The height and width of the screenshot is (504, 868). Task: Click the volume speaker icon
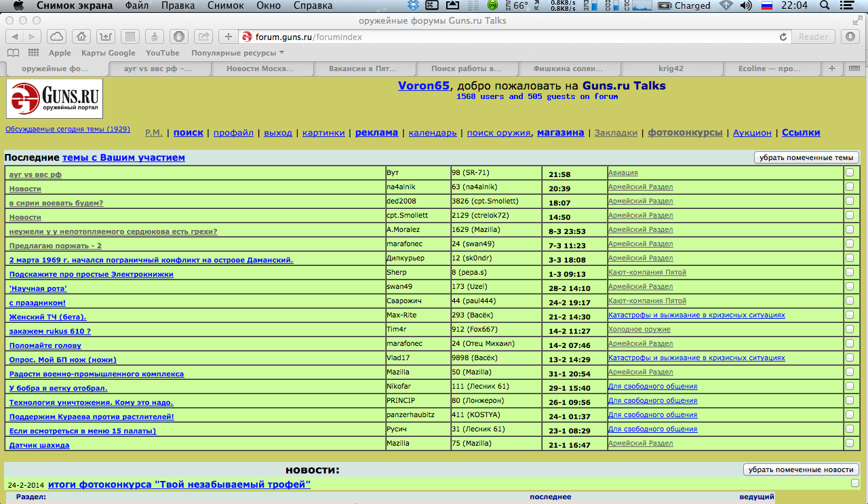(745, 6)
